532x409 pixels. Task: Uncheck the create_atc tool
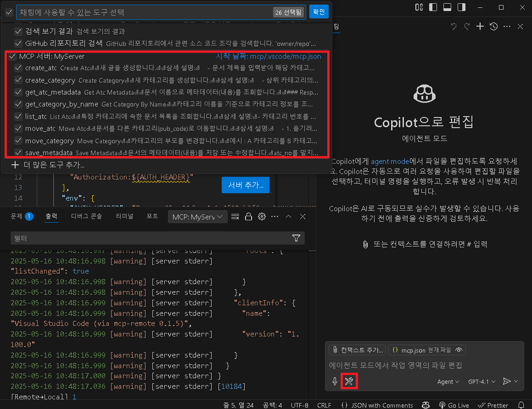(18, 68)
